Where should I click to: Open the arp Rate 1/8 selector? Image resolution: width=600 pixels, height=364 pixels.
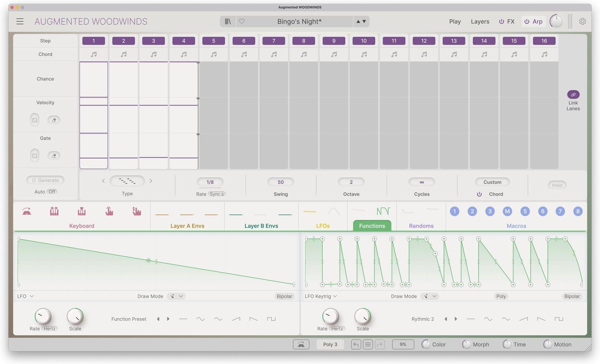210,182
